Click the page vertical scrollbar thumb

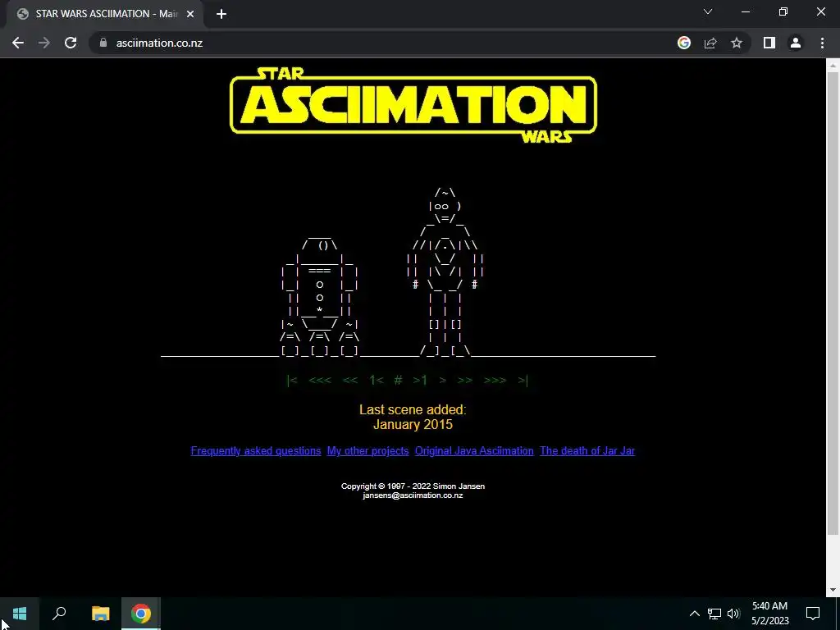coord(833,303)
